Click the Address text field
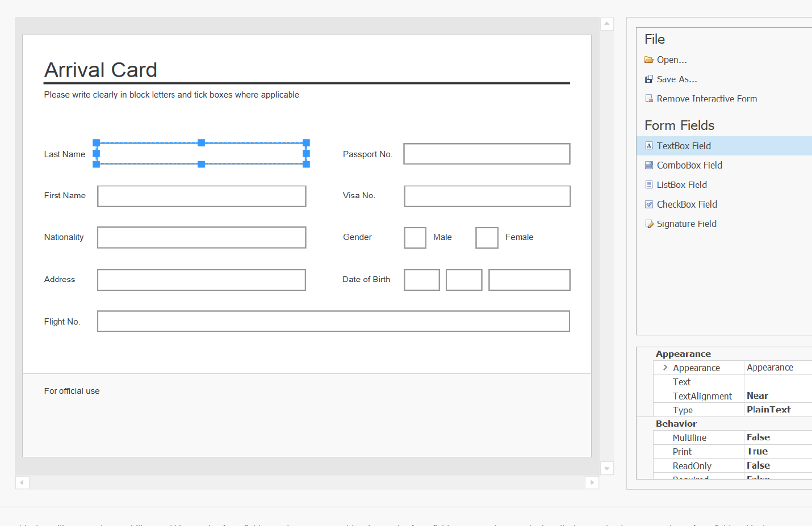This screenshot has height=526, width=812. tap(202, 280)
